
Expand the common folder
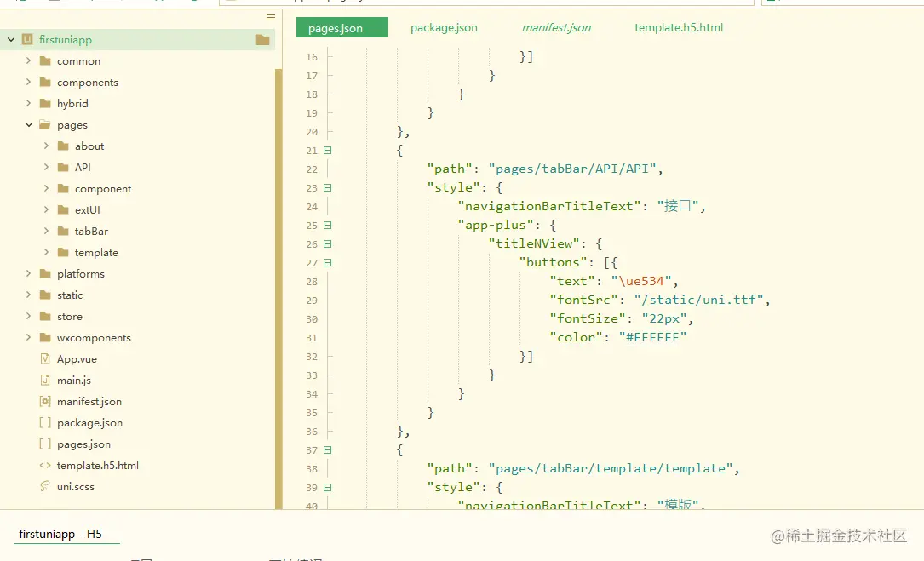[28, 61]
